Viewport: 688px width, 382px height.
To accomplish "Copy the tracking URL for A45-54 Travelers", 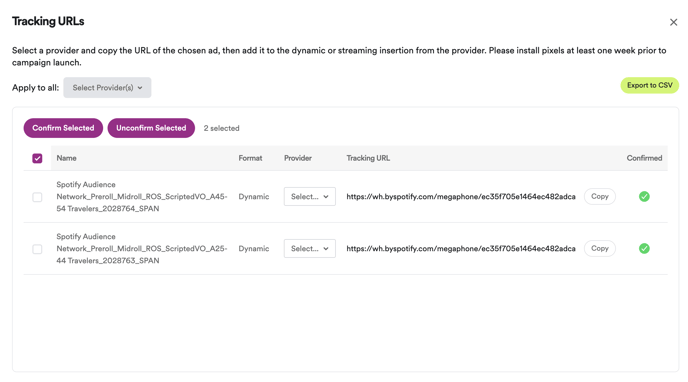I will coord(599,196).
